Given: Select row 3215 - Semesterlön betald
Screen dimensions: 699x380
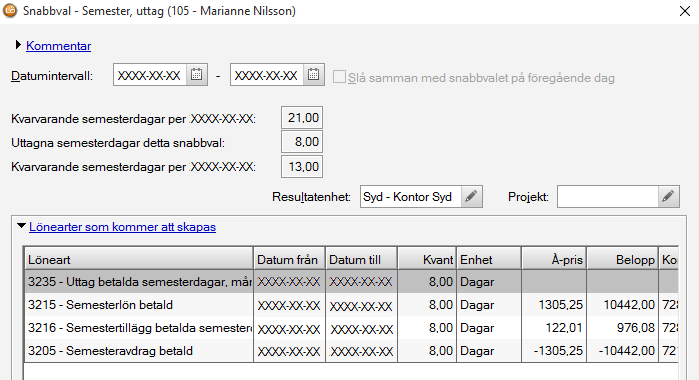Looking at the screenshot, I should [351, 305].
